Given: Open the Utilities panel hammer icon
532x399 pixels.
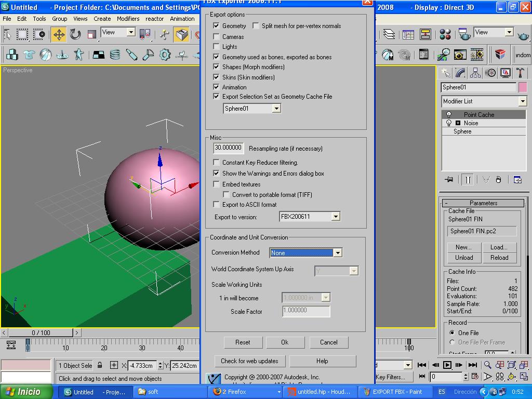Looking at the screenshot, I should click(520, 73).
